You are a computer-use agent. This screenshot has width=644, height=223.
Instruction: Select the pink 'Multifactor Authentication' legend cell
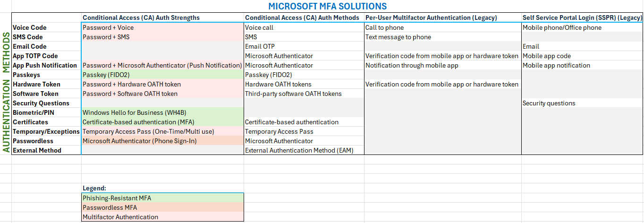point(162,217)
